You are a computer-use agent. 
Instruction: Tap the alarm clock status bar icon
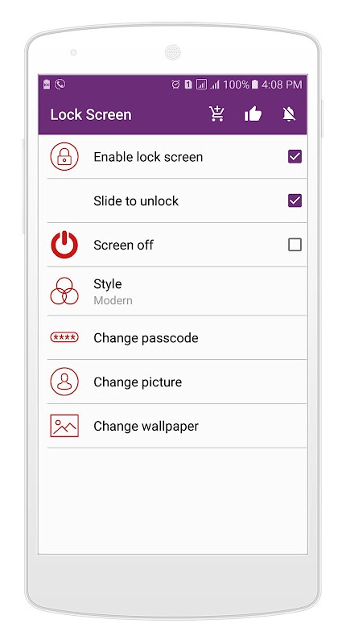[x=175, y=85]
